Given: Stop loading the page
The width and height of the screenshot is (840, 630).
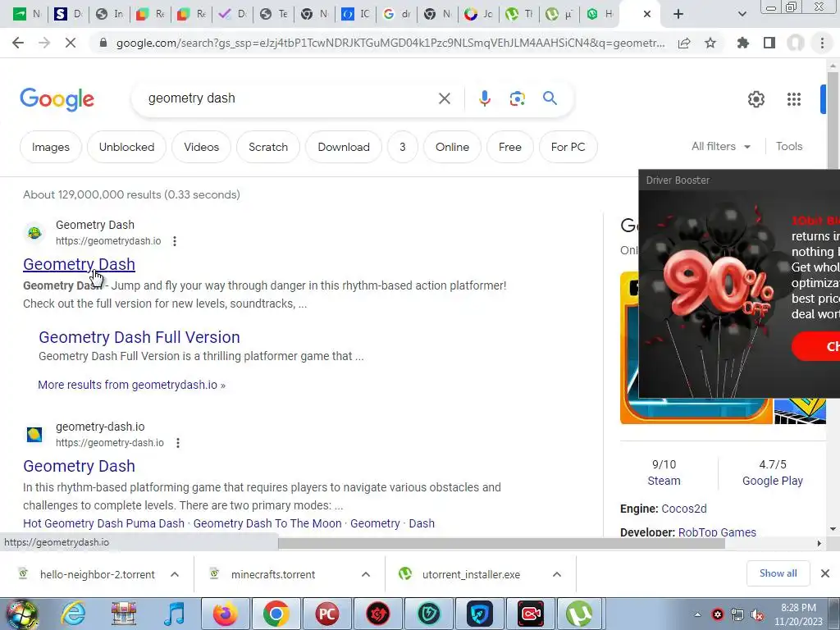Looking at the screenshot, I should coord(71,43).
